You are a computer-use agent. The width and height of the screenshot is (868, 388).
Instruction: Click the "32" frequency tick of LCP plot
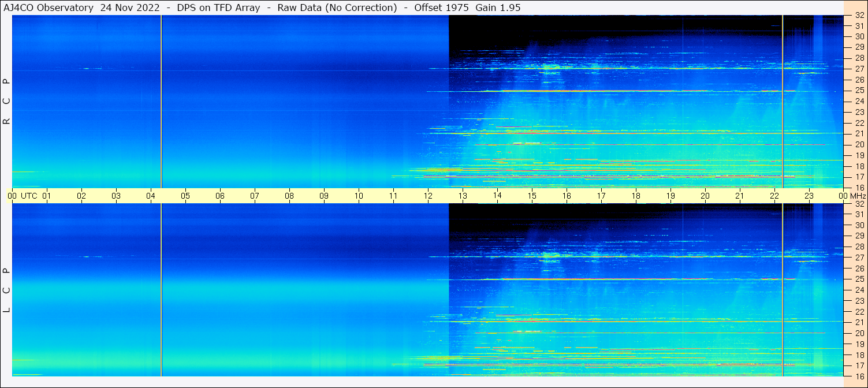click(x=859, y=204)
